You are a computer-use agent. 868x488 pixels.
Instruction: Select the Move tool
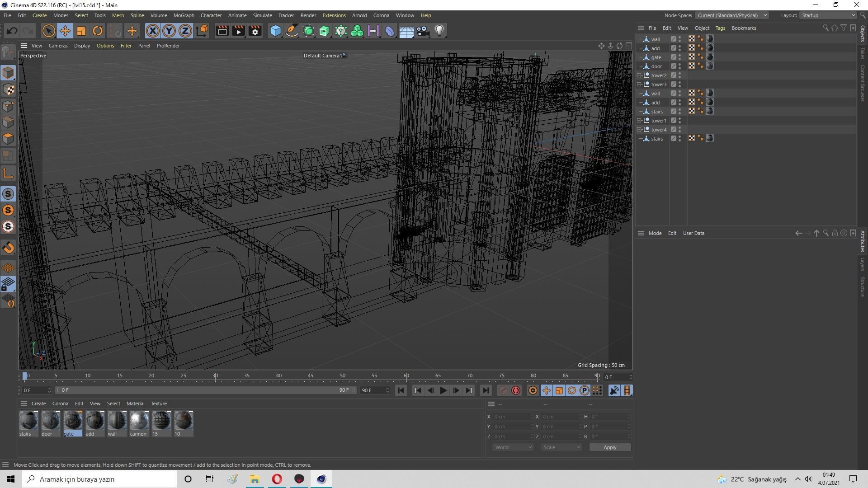pos(65,31)
